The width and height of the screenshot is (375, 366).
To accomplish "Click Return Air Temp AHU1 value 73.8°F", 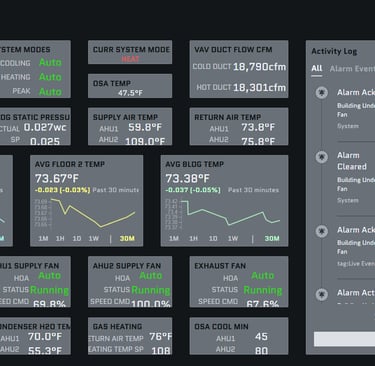I will pyautogui.click(x=258, y=127).
